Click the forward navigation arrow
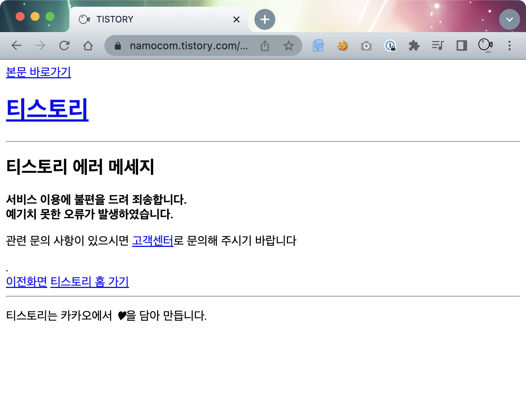The height and width of the screenshot is (420, 526). [x=40, y=46]
